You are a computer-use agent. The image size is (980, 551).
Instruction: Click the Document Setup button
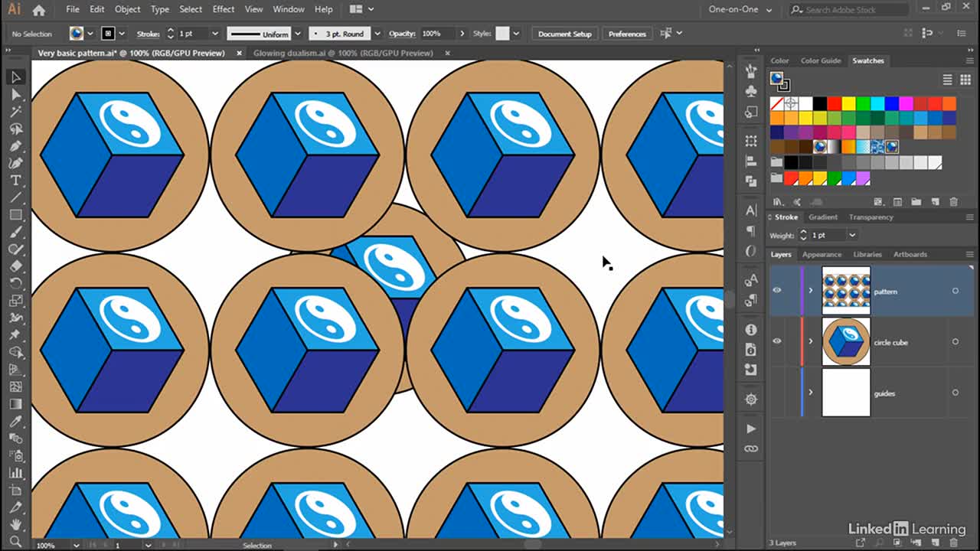pyautogui.click(x=565, y=34)
